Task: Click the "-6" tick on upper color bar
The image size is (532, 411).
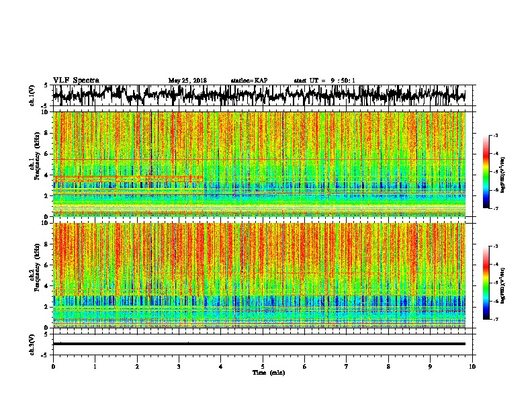Action: pos(496,190)
